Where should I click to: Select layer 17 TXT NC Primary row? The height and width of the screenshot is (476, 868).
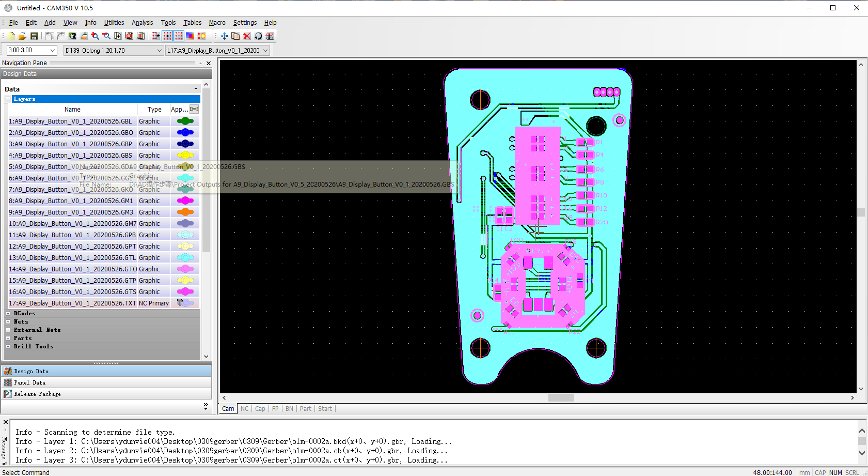tap(103, 303)
